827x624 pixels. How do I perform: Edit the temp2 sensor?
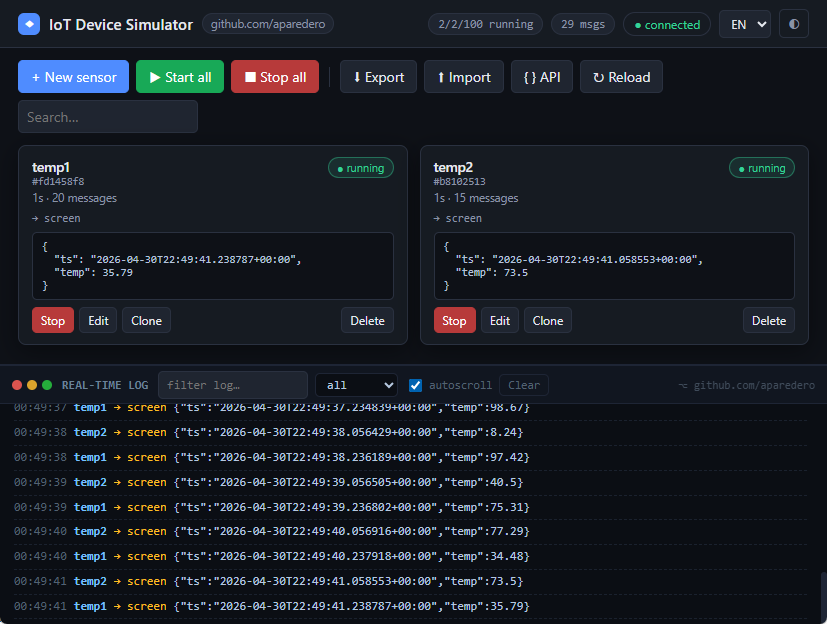(499, 320)
